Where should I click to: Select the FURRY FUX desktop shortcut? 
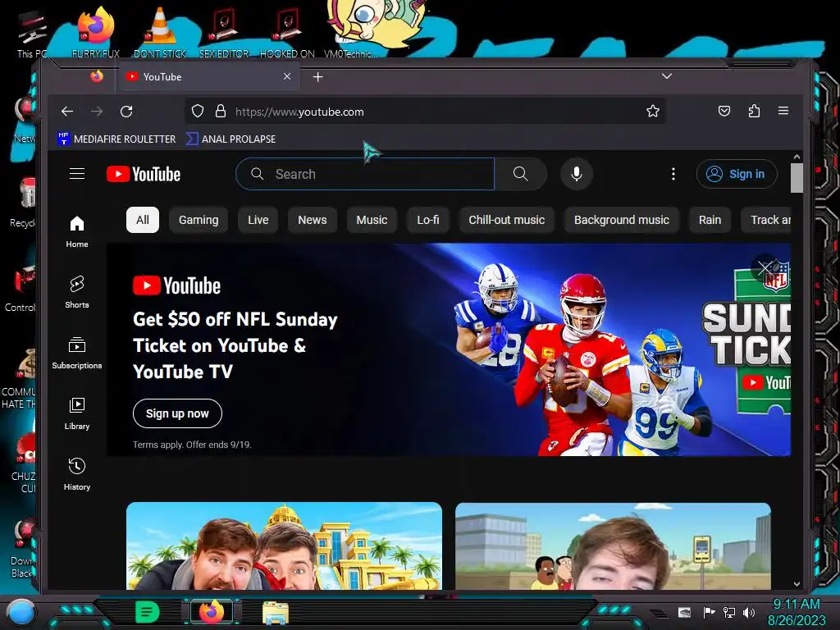pyautogui.click(x=96, y=32)
